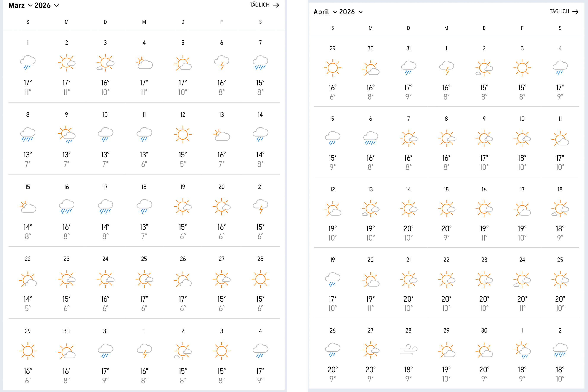Image resolution: width=588 pixels, height=392 pixels.
Task: Open the März month dropdown
Action: click(21, 5)
